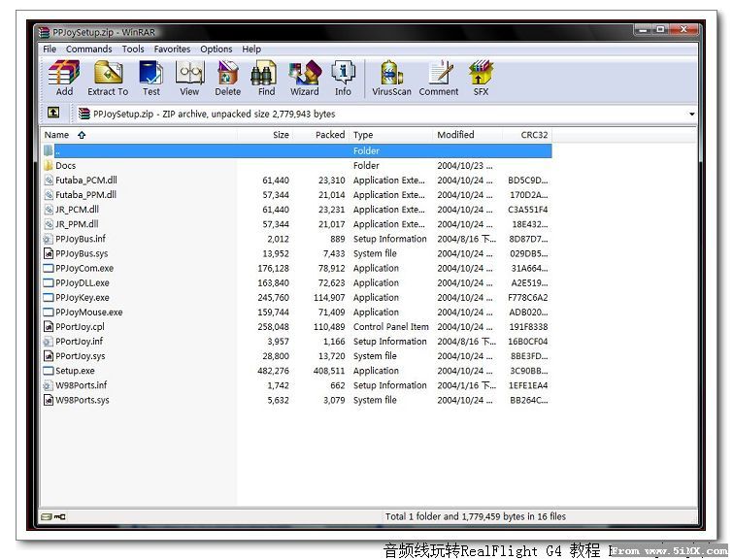Click the JR_PCM.dll file icon
733x560 pixels.
click(x=49, y=210)
